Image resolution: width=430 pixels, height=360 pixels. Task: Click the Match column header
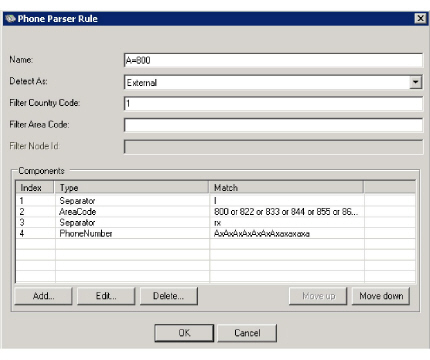tap(286, 188)
